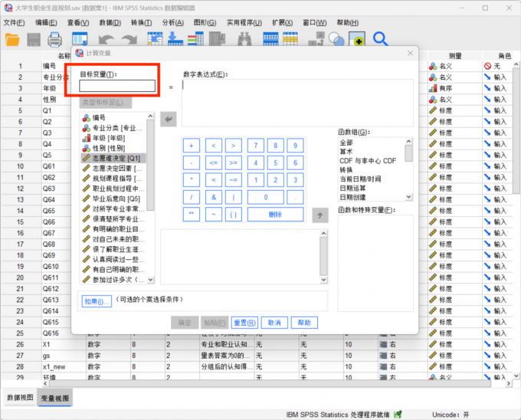Screen dimensions: 521x420
Task: Click the 目标变量 input field
Action: (x=117, y=86)
